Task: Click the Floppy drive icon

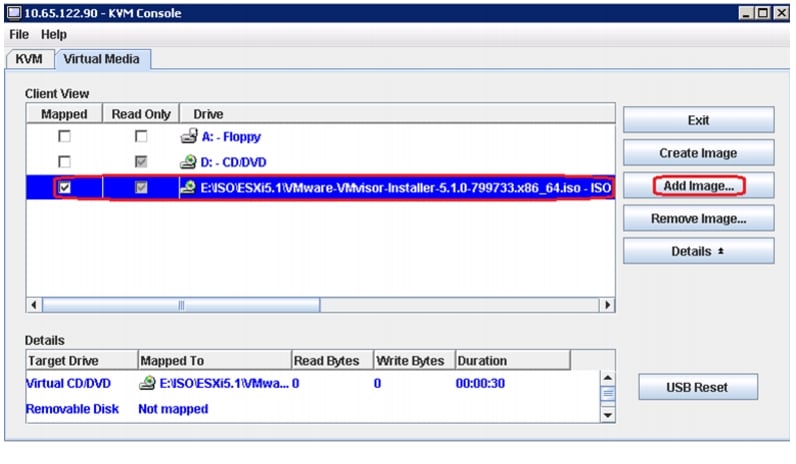Action: point(189,136)
